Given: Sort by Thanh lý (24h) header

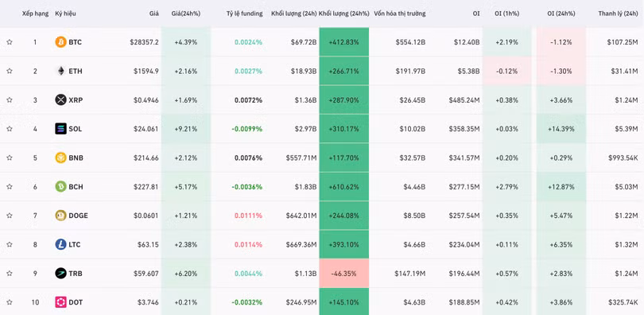Looking at the screenshot, I should (618, 14).
